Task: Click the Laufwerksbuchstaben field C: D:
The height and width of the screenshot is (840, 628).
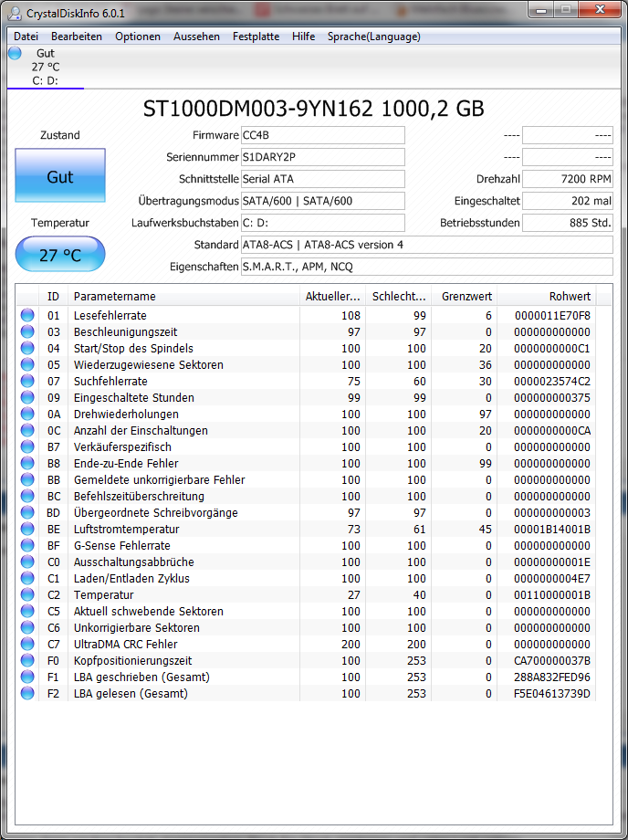Action: 323,222
